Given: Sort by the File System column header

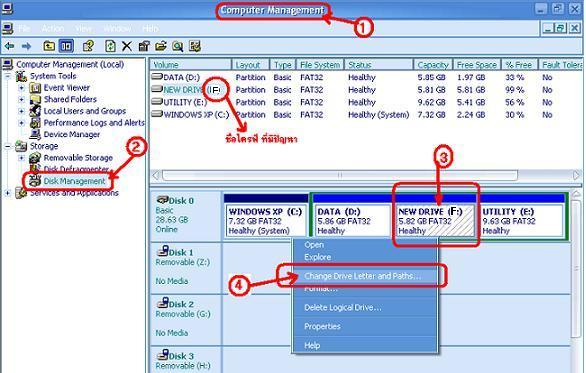Looking at the screenshot, I should 320,65.
